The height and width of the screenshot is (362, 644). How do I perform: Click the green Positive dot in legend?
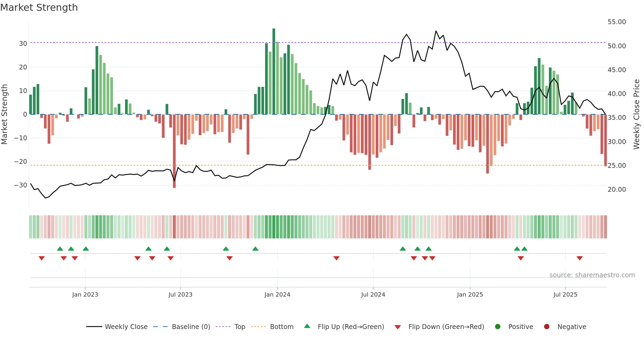[x=498, y=327]
